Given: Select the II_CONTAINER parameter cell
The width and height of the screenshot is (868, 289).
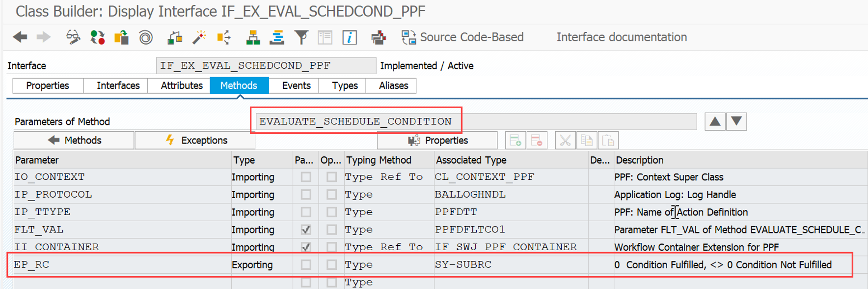Looking at the screenshot, I should [122, 247].
